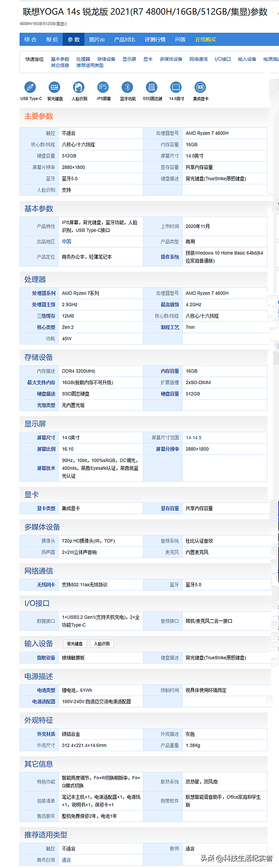Jump to 基本参数 quick locate link
The image size is (279, 868).
(60, 59)
